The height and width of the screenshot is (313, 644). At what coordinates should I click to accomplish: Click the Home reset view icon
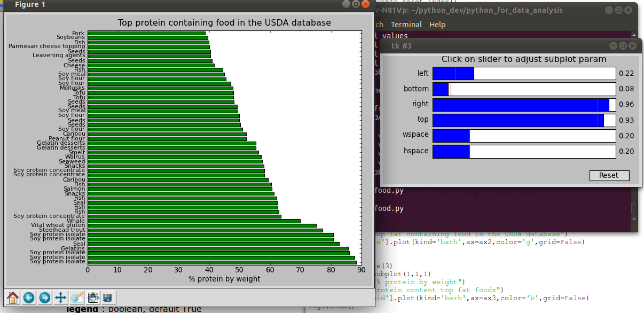click(x=13, y=298)
